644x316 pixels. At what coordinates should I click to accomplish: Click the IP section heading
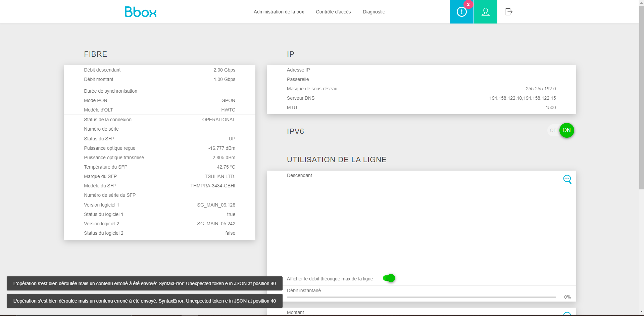coord(291,54)
